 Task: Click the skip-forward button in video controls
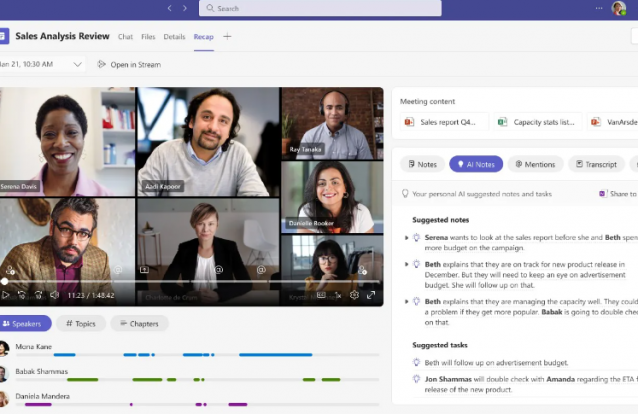38,295
